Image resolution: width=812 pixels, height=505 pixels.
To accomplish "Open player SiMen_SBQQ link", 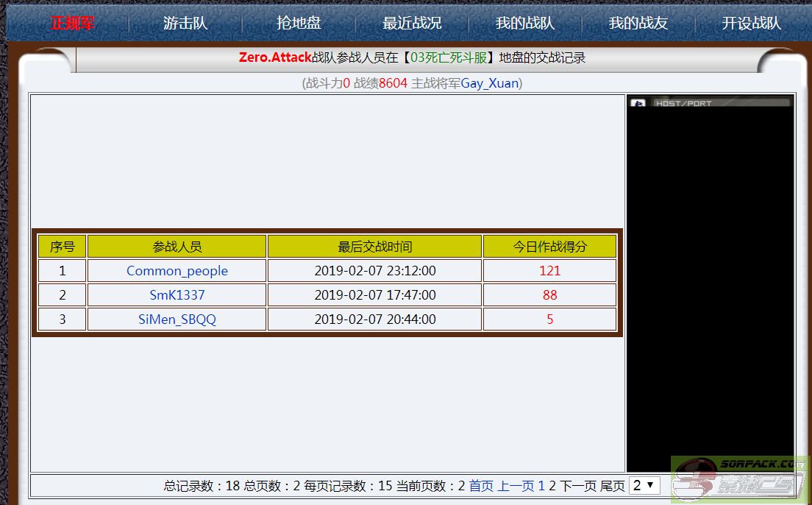I will (x=177, y=319).
